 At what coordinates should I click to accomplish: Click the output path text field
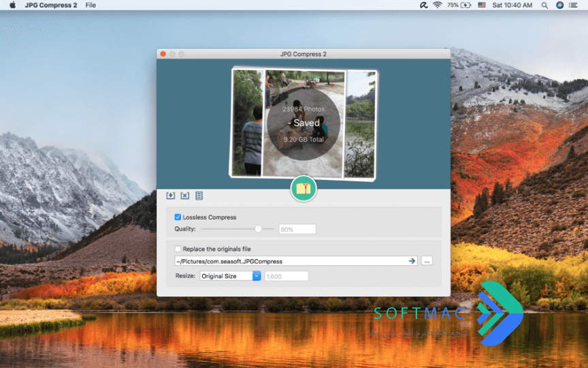(x=296, y=261)
